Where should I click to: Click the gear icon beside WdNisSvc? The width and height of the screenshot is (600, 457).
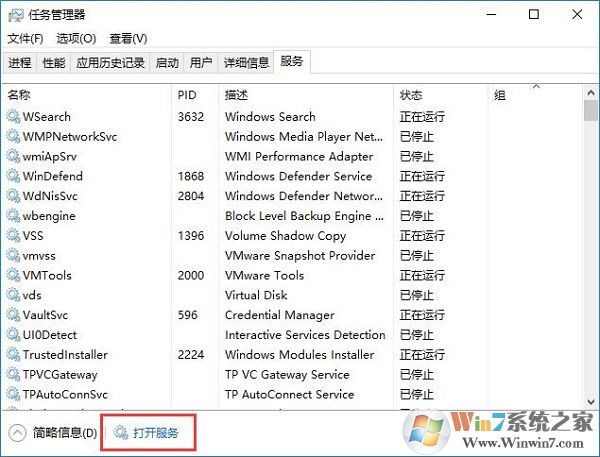[x=13, y=196]
